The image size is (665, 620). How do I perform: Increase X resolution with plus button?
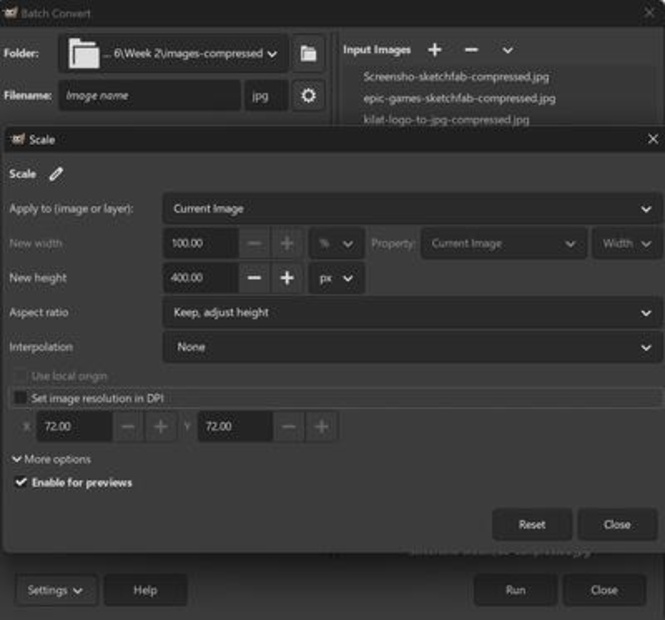pos(161,426)
